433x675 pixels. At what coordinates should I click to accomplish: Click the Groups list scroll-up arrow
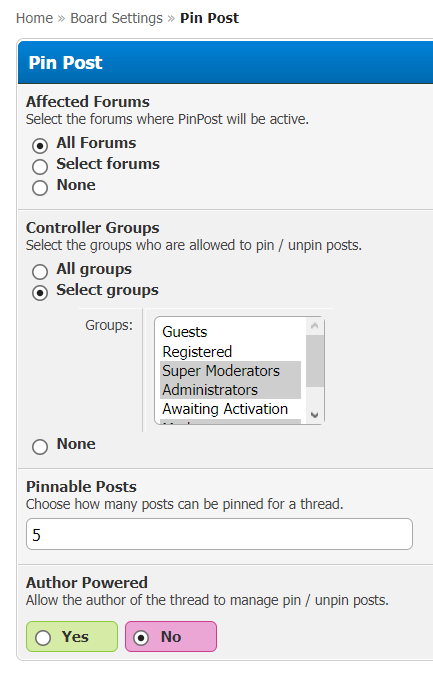click(x=315, y=326)
